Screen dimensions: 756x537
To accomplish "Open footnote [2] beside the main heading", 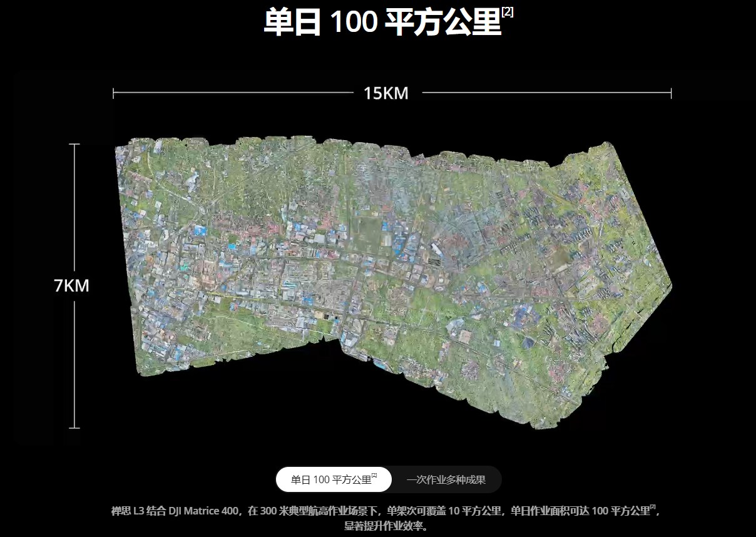I will click(x=508, y=12).
